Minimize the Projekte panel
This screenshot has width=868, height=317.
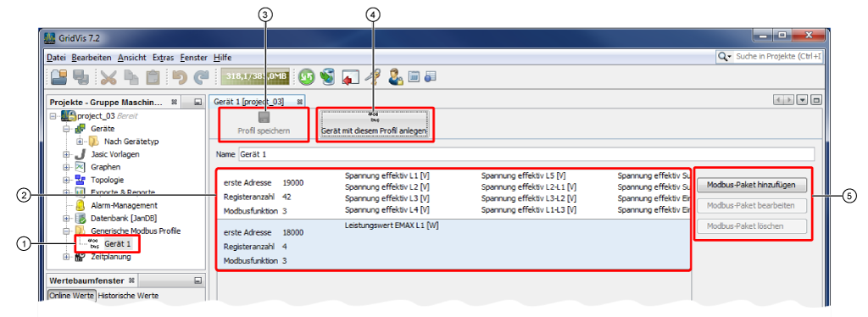coord(198,103)
